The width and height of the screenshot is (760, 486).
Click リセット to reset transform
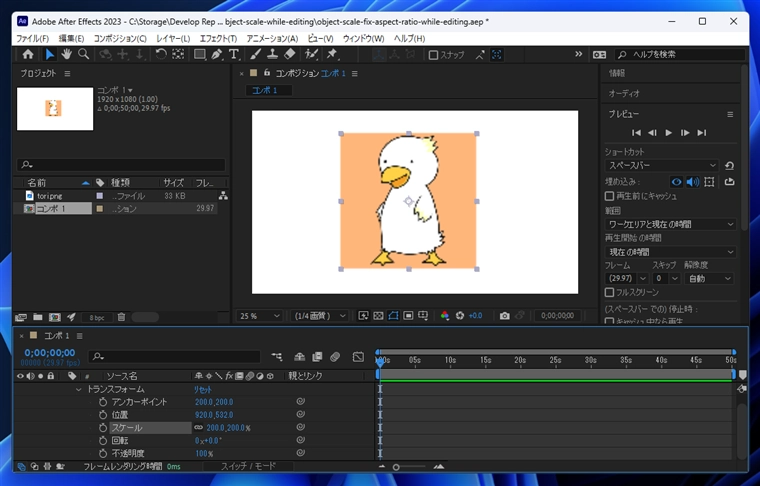[x=203, y=390]
